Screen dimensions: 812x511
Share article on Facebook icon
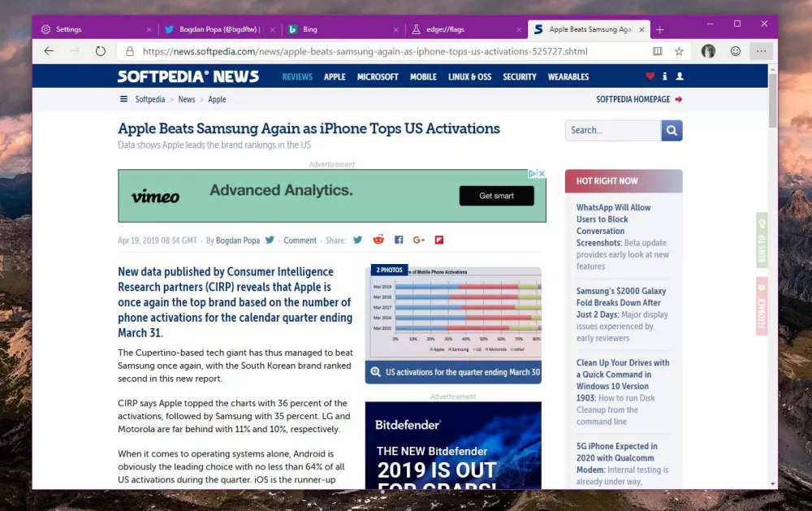[398, 240]
